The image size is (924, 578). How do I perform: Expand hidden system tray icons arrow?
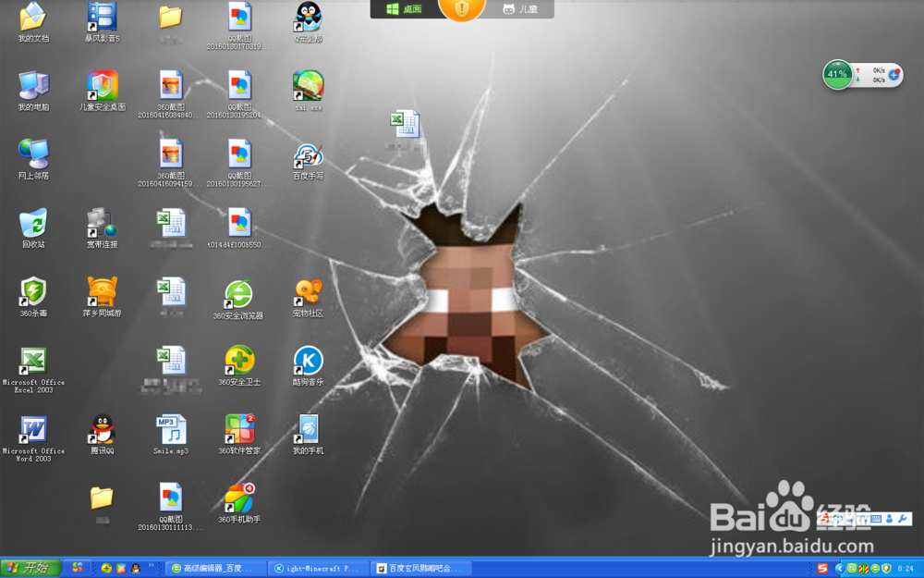click(x=840, y=569)
